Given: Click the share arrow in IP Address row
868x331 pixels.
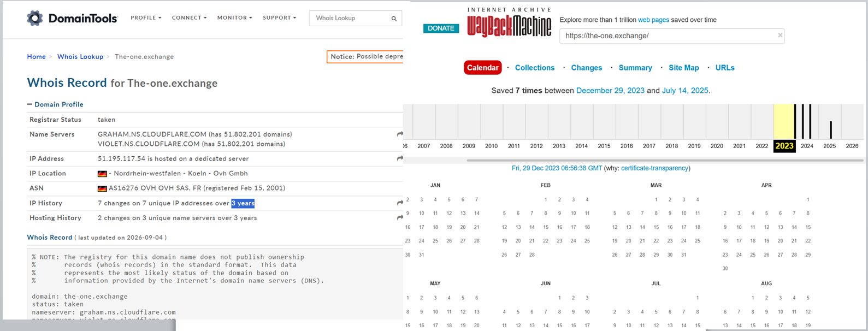Looking at the screenshot, I should [x=400, y=158].
